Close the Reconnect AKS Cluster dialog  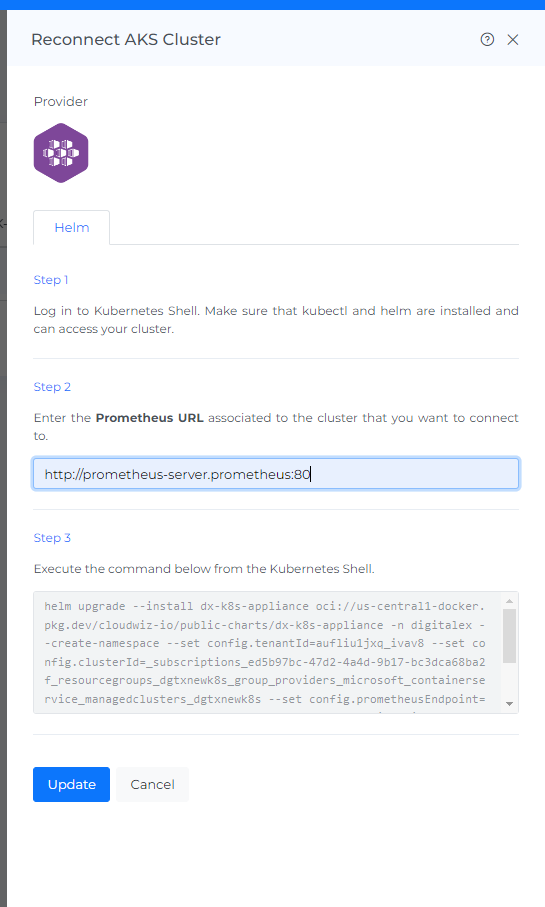513,39
